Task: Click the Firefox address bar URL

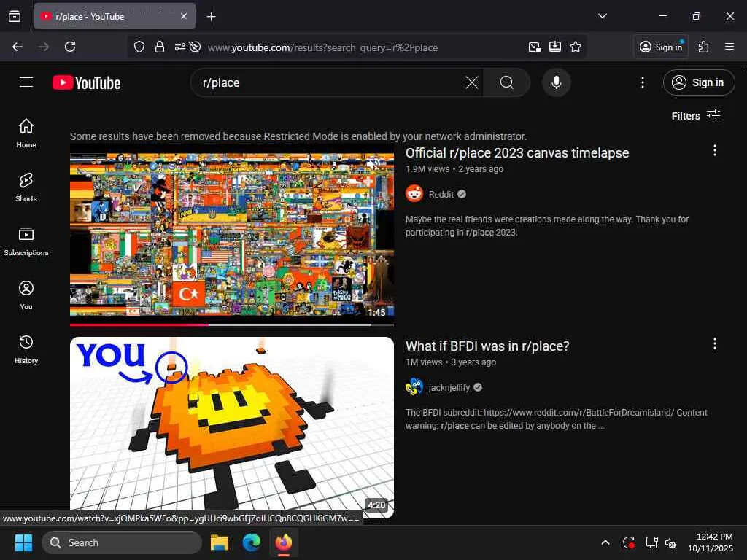Action: click(322, 47)
